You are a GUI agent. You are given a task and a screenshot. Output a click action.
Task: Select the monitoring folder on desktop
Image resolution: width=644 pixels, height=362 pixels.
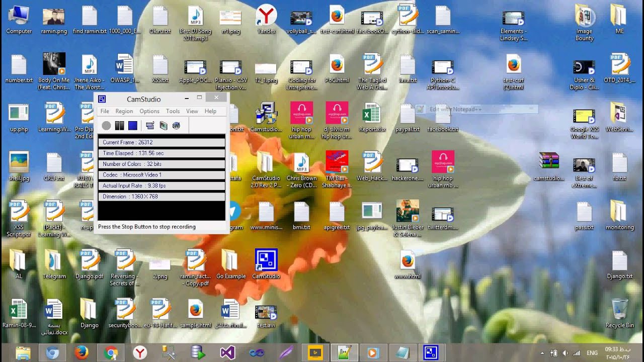(x=620, y=216)
